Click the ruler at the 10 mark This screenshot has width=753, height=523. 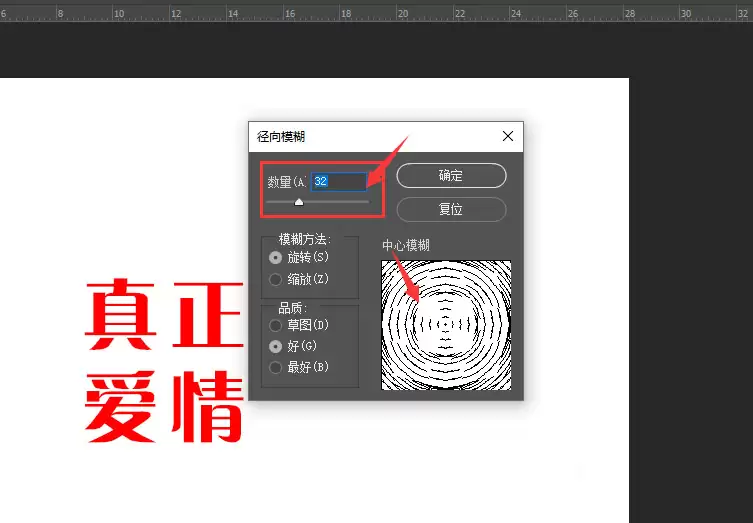point(119,13)
